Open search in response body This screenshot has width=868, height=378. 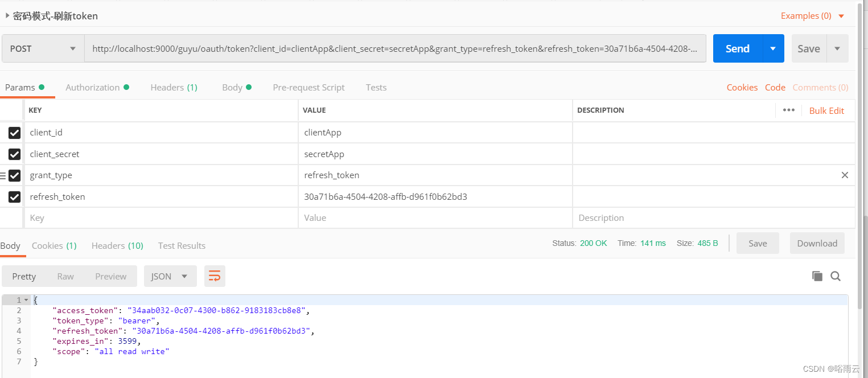(x=836, y=276)
